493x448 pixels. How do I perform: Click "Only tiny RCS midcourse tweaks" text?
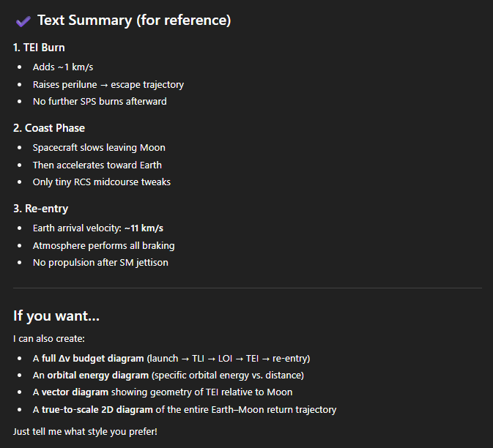coord(100,182)
